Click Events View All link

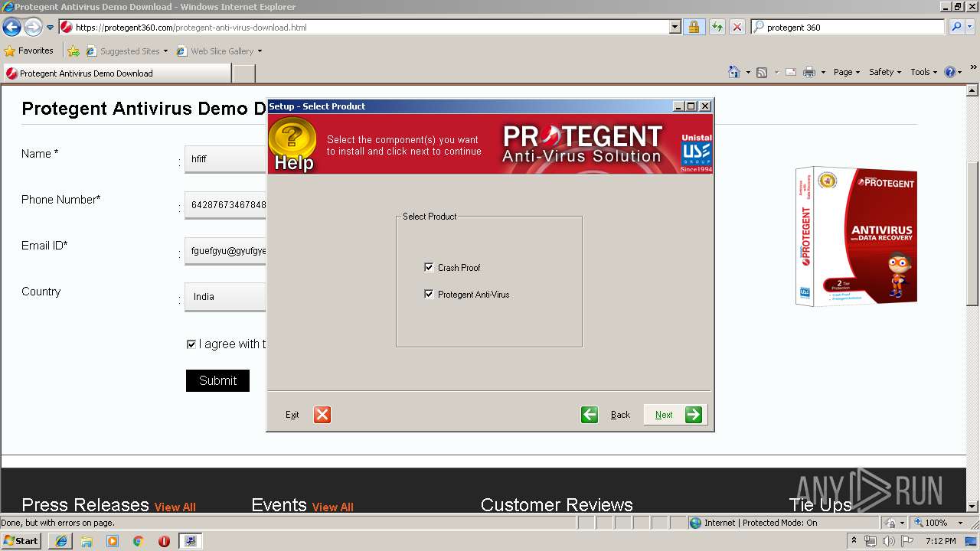pyautogui.click(x=333, y=507)
